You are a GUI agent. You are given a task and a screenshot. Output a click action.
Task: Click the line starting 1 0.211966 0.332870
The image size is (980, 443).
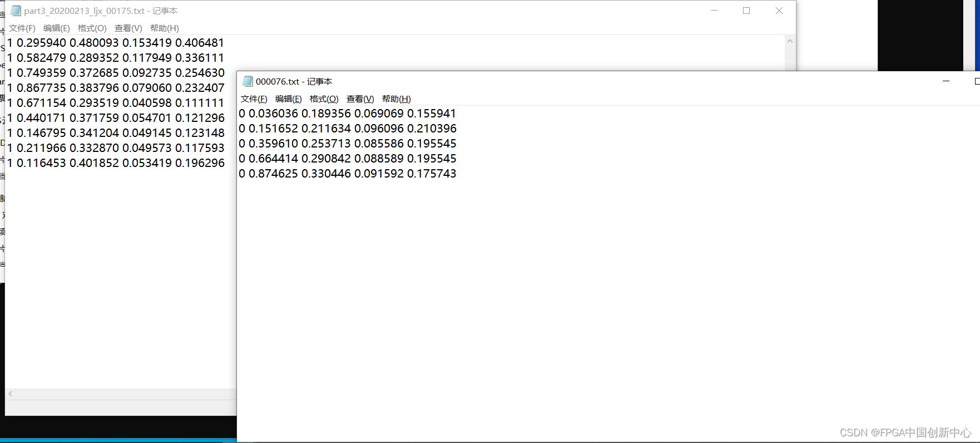(x=116, y=148)
